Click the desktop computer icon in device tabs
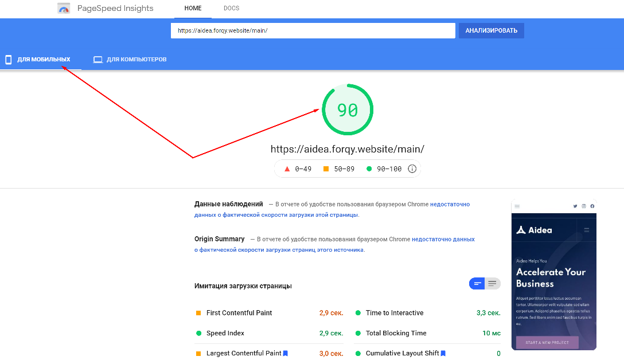 tap(98, 60)
